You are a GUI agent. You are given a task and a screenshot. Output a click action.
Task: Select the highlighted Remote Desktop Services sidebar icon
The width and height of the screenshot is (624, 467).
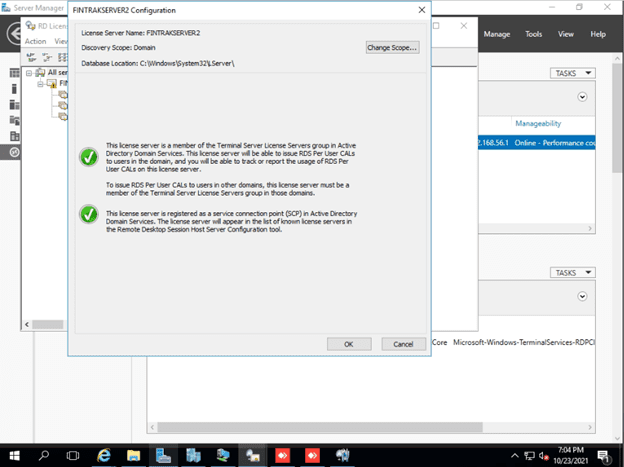[x=14, y=152]
